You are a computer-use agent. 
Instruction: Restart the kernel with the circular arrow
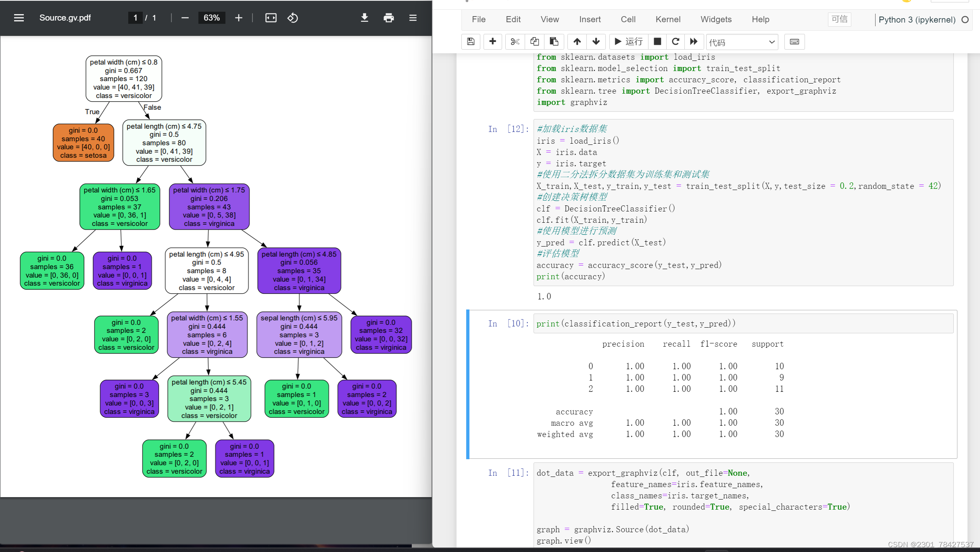676,42
